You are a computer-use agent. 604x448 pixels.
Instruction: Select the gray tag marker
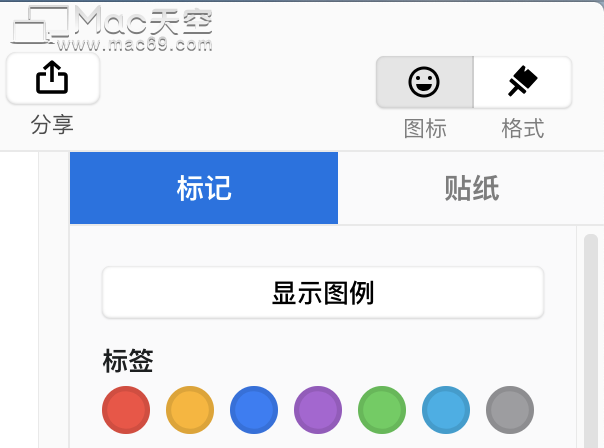click(x=510, y=410)
